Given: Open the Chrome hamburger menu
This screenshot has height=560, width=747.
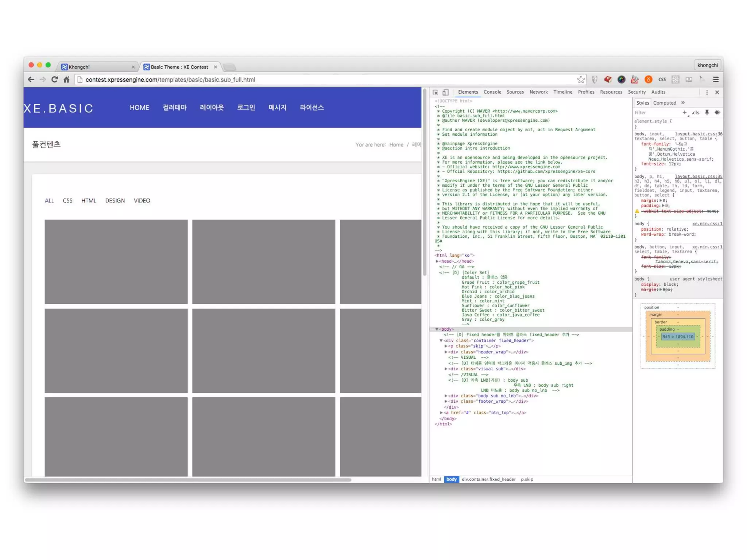Looking at the screenshot, I should click(716, 79).
